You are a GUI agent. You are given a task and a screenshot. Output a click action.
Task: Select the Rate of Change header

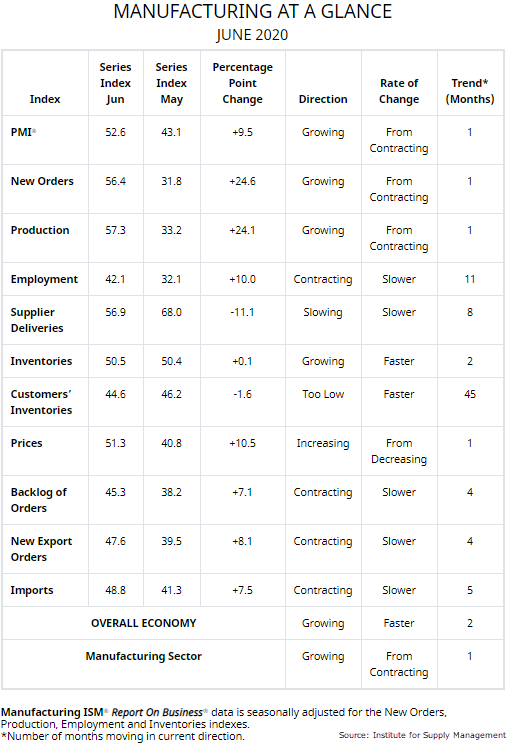point(399,91)
